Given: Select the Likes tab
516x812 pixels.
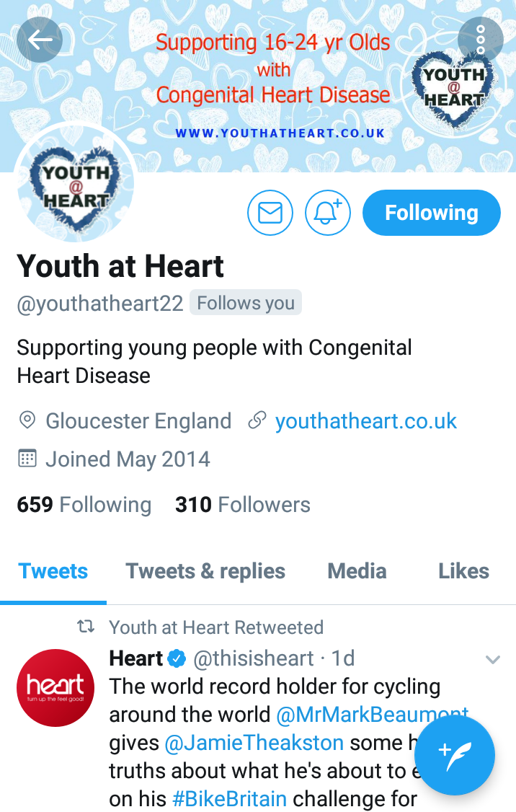Looking at the screenshot, I should (463, 571).
